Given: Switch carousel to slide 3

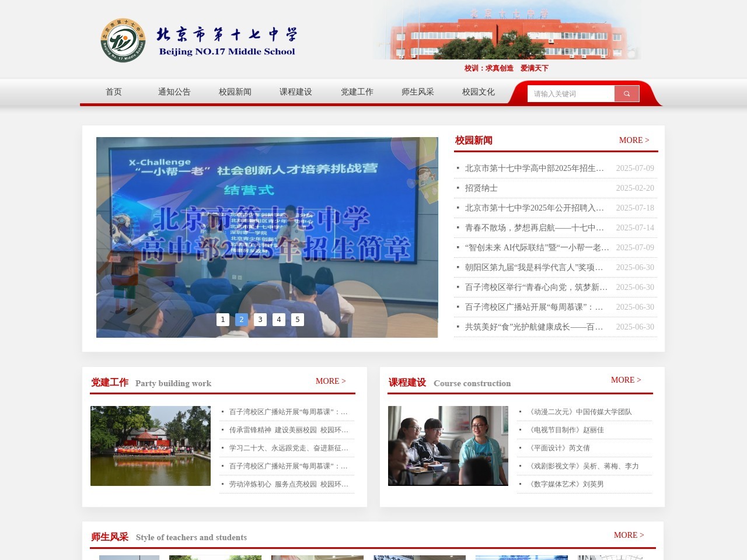Looking at the screenshot, I should (x=260, y=320).
